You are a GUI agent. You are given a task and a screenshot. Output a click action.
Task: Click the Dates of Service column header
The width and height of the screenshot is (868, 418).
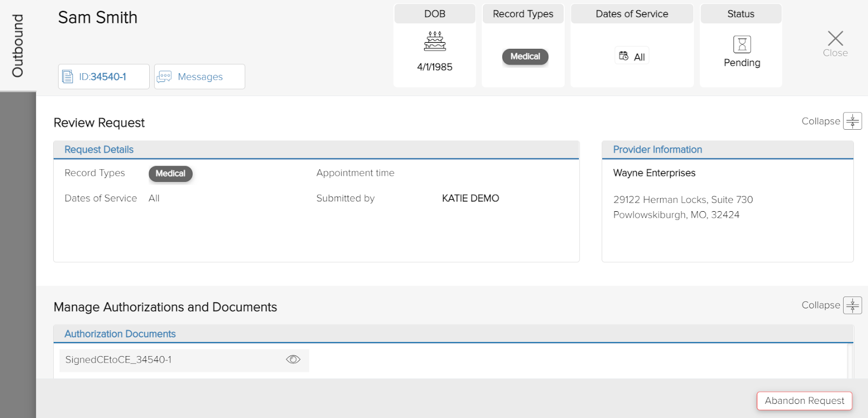632,14
